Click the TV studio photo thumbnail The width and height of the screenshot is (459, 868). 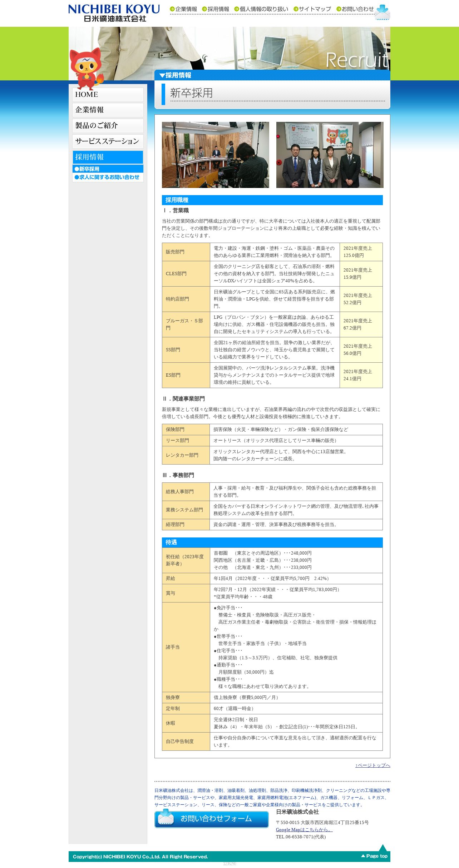216,155
